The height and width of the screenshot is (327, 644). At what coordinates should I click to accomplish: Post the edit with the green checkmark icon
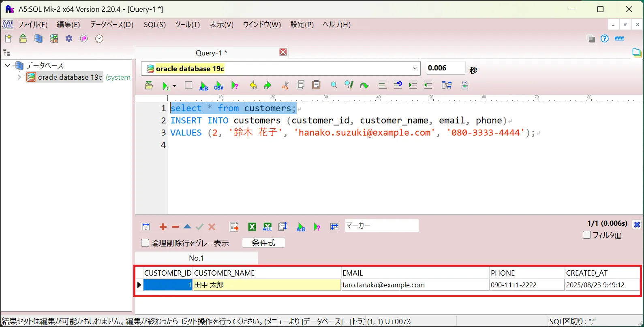click(x=199, y=227)
